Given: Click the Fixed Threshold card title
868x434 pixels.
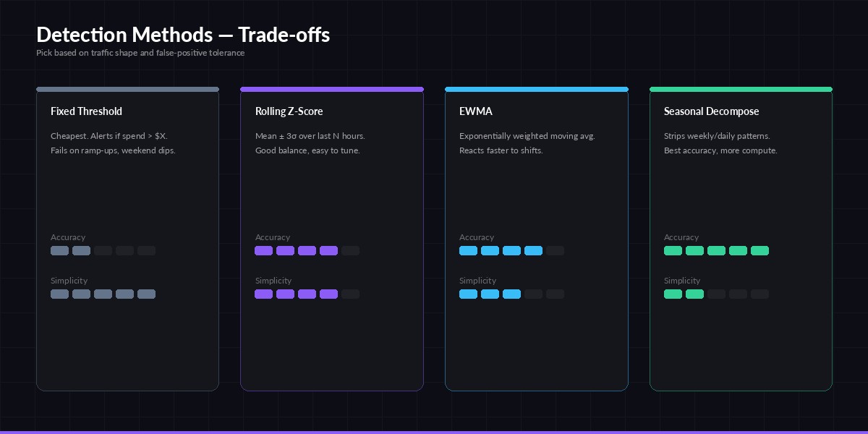Looking at the screenshot, I should (86, 111).
